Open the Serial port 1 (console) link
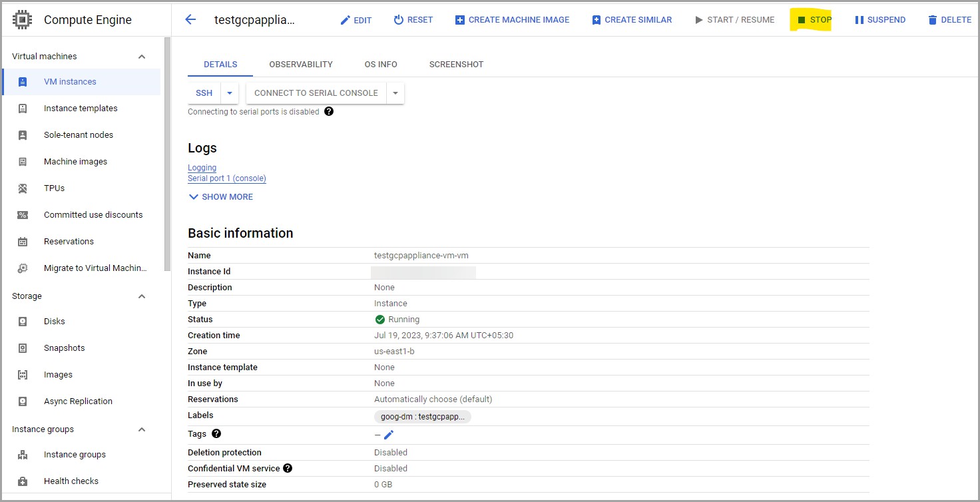Viewport: 980px width, 502px height. click(x=227, y=178)
